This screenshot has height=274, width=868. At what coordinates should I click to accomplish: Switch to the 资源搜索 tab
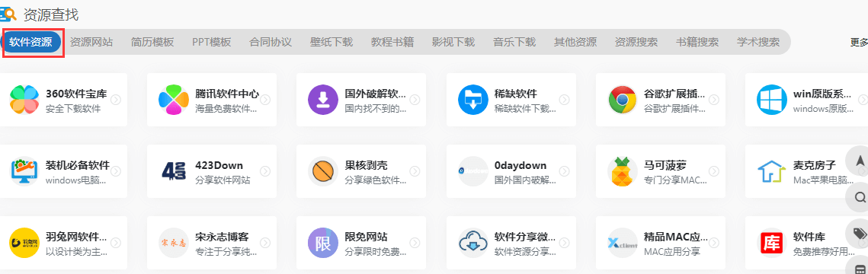(x=636, y=42)
